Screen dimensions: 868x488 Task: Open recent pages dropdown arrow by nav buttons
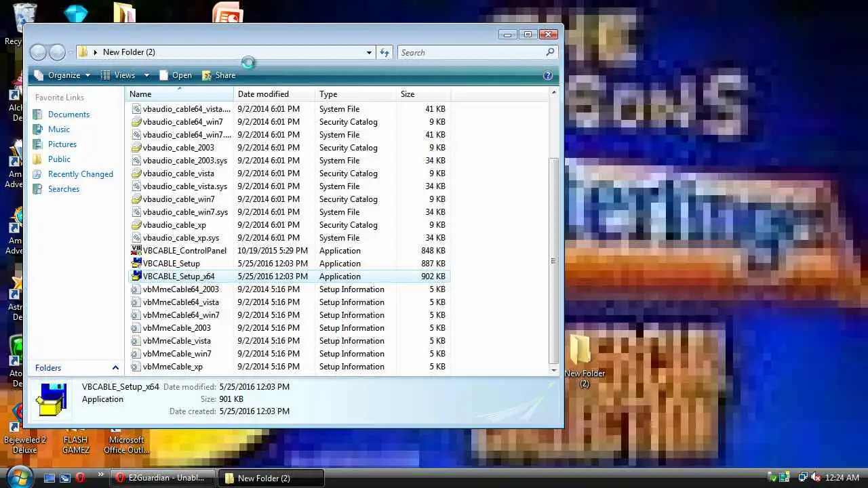pyautogui.click(x=71, y=52)
